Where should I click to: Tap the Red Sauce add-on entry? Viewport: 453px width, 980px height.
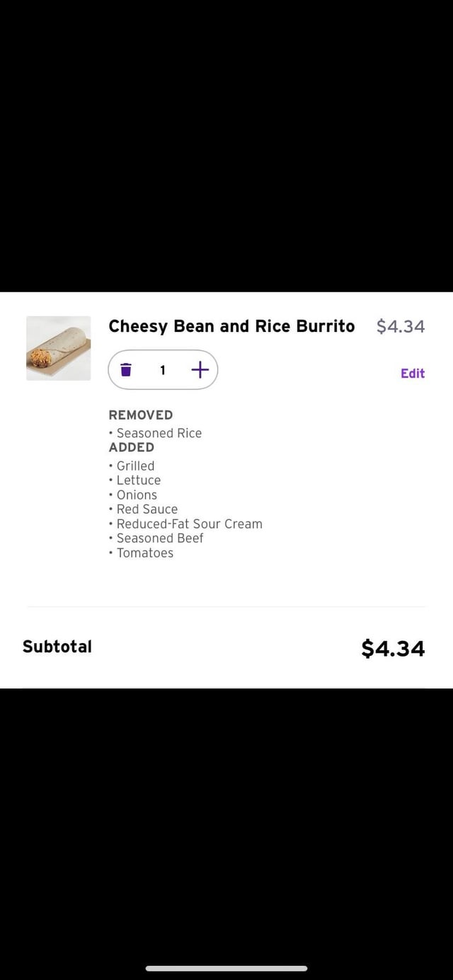[x=147, y=509]
